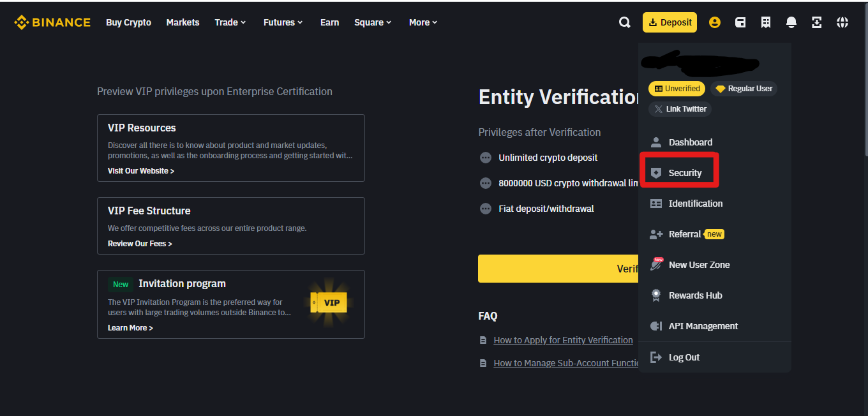Click the VIP Fee Structure heading
868x416 pixels.
coord(149,211)
